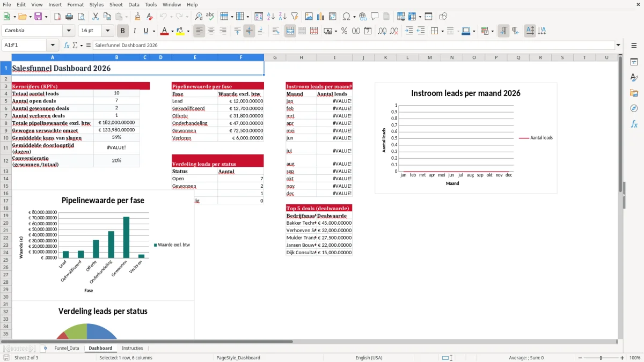Toggle Center Horizontally alignment

(211, 31)
